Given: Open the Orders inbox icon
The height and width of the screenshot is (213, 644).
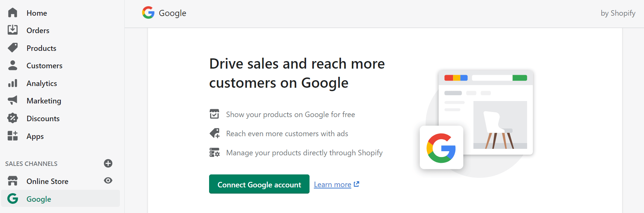Looking at the screenshot, I should coord(13,30).
